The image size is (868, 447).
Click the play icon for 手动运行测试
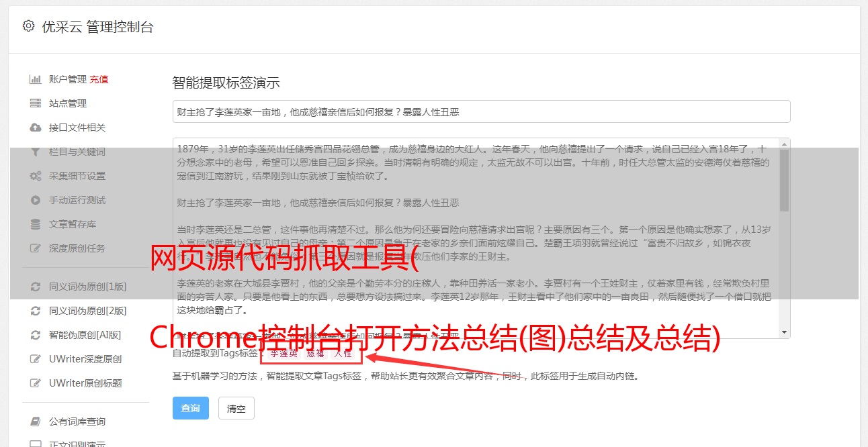(x=36, y=200)
